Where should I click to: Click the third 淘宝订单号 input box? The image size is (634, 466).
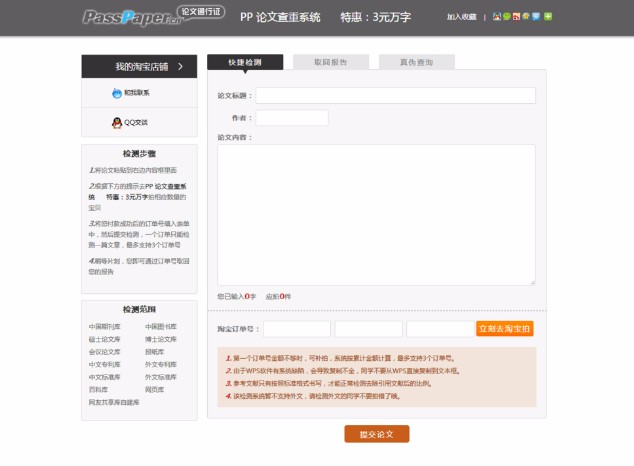coord(440,329)
